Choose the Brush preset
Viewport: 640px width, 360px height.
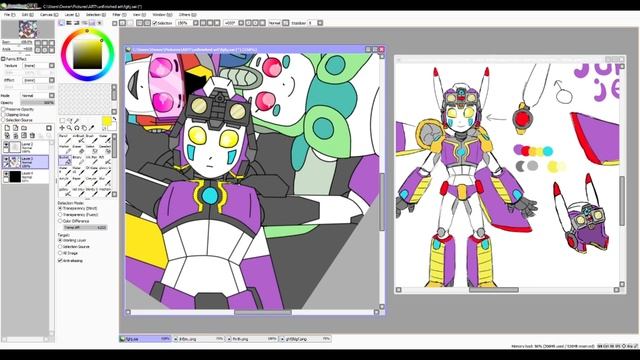click(90, 138)
